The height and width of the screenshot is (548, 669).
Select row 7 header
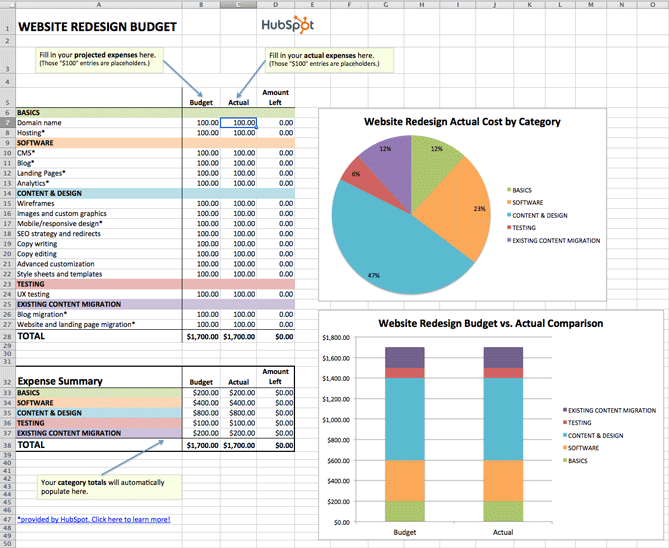click(8, 123)
